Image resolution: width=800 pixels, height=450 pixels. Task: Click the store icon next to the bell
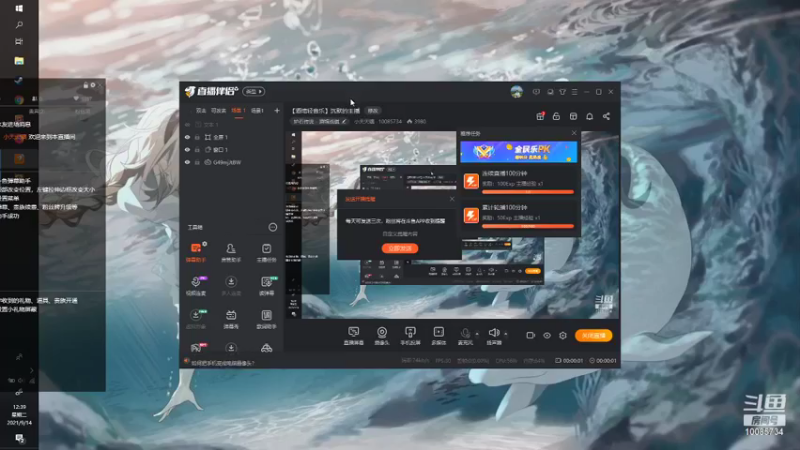point(573,116)
